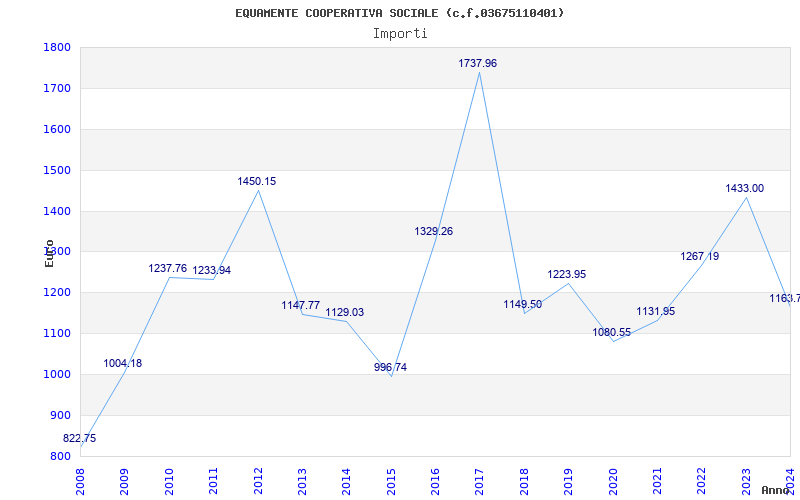This screenshot has height=500, width=800.
Task: Select the 2014 x-axis year label
Action: click(x=346, y=480)
